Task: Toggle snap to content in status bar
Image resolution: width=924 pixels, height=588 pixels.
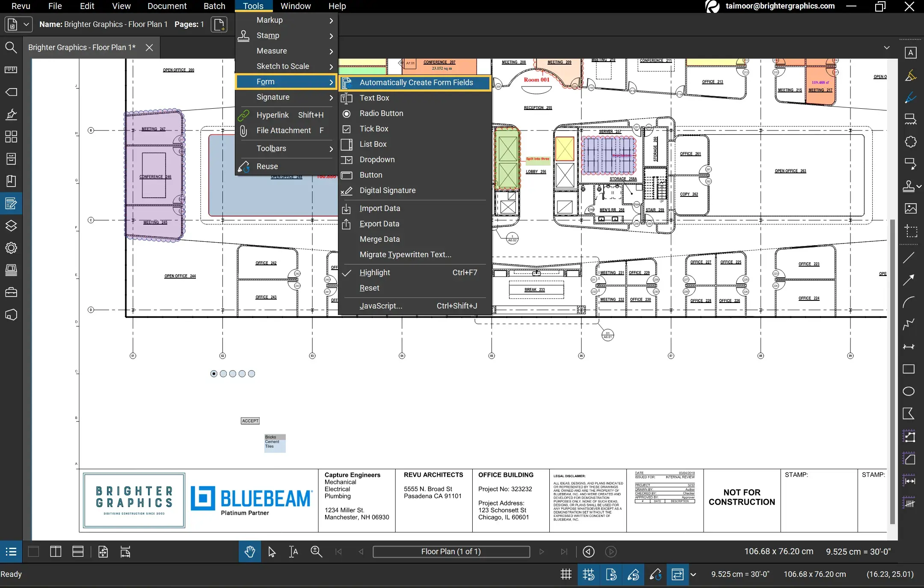Action: (x=611, y=574)
